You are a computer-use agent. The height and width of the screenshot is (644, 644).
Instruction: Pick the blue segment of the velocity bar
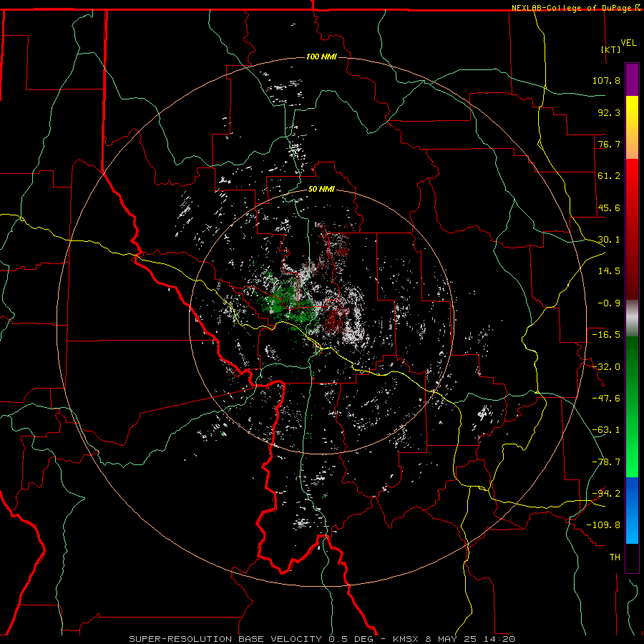click(x=632, y=510)
